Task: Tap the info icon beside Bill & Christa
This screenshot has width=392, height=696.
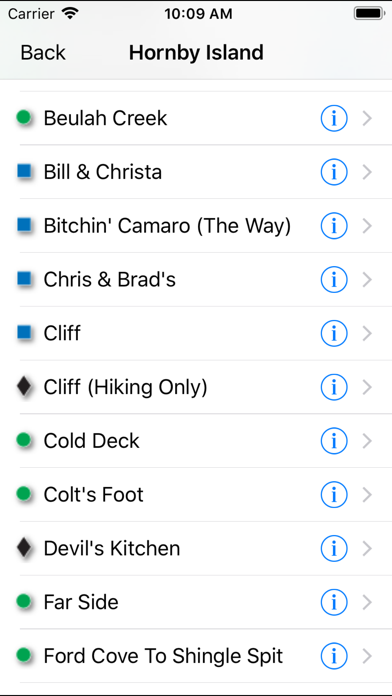Action: 334,172
